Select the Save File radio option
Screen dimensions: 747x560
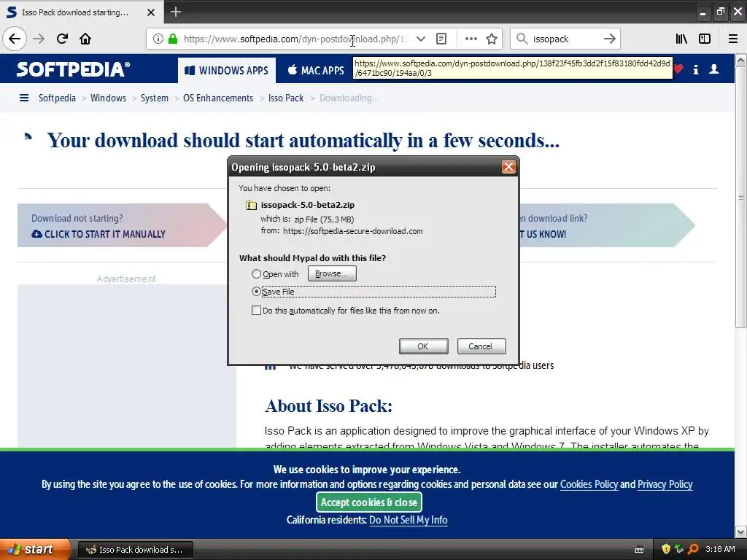click(x=256, y=292)
